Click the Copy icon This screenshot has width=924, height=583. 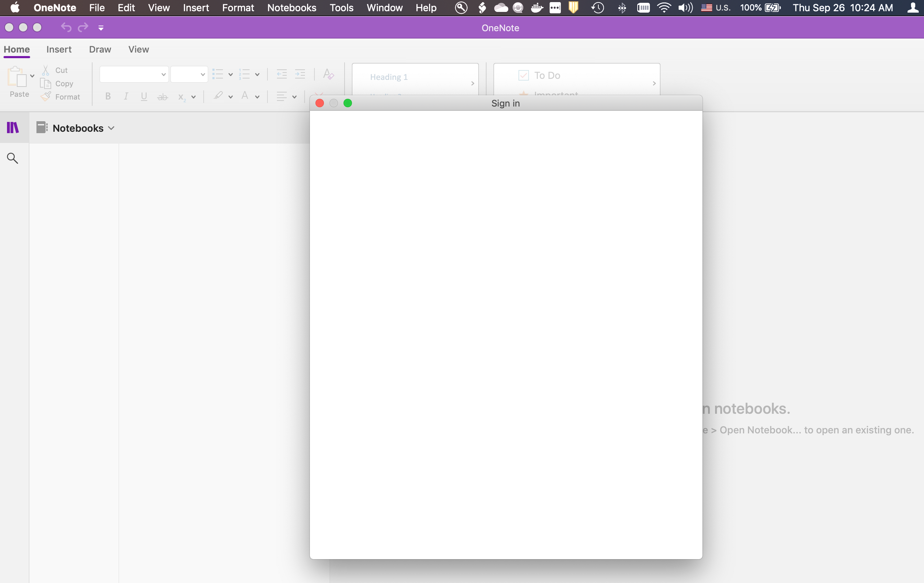46,84
